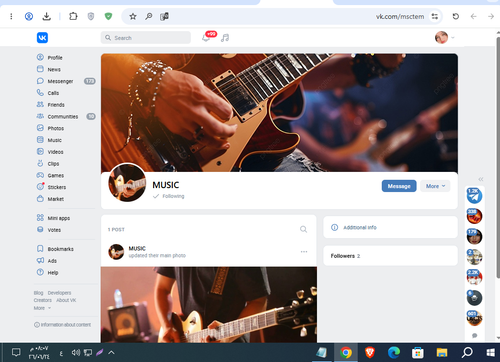Open notifications bell with +99 badge

[206, 38]
